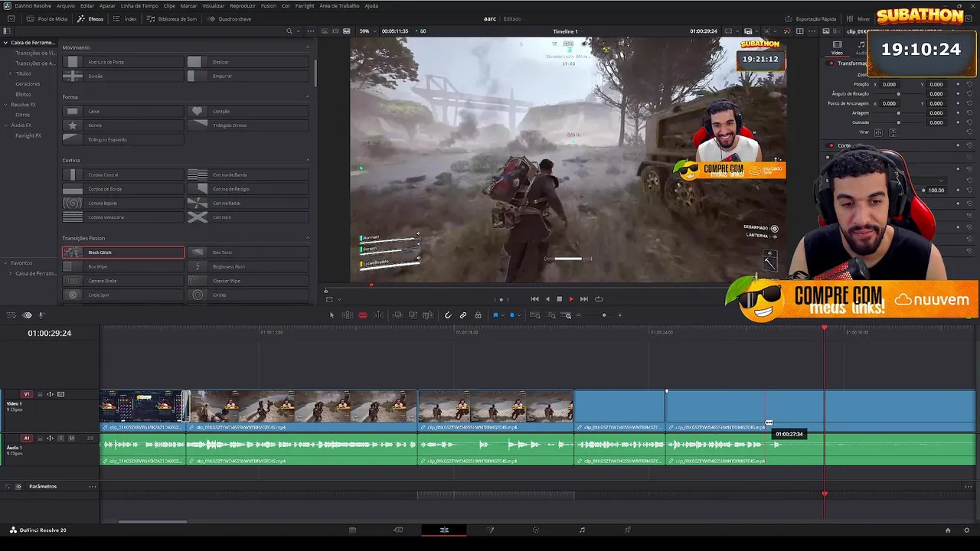
Task: Collapse the Cortina effects section
Action: [x=308, y=161]
